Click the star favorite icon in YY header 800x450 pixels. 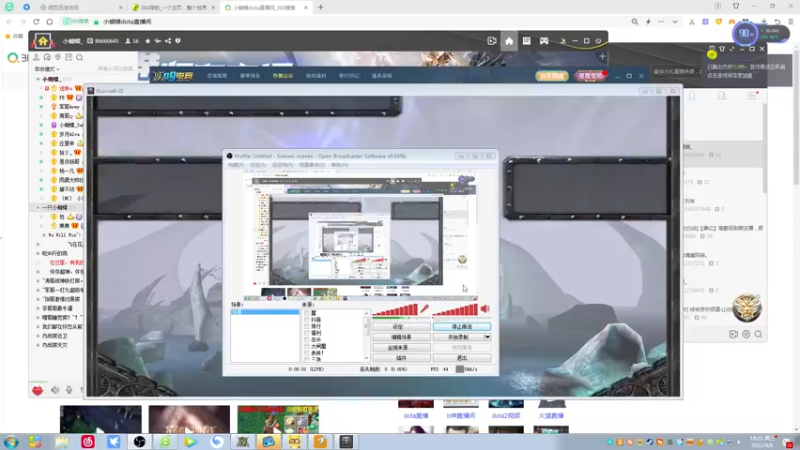point(147,41)
